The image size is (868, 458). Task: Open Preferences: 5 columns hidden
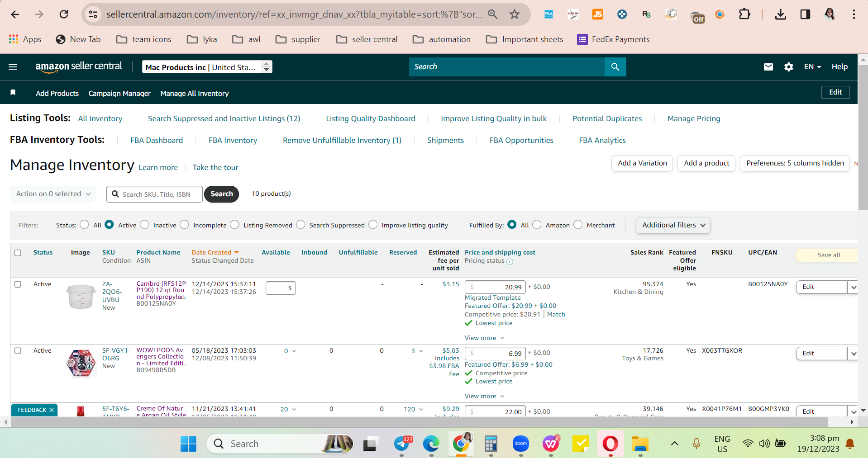[x=795, y=163]
